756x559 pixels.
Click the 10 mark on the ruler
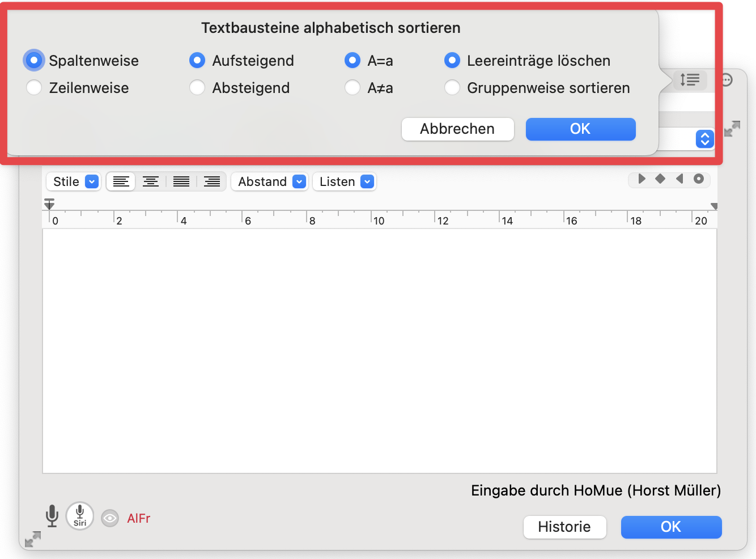379,221
